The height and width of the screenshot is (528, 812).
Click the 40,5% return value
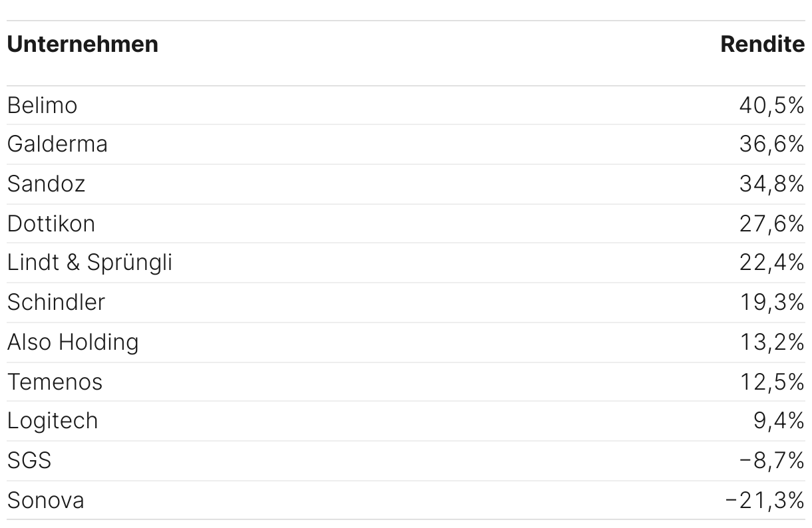(772, 105)
